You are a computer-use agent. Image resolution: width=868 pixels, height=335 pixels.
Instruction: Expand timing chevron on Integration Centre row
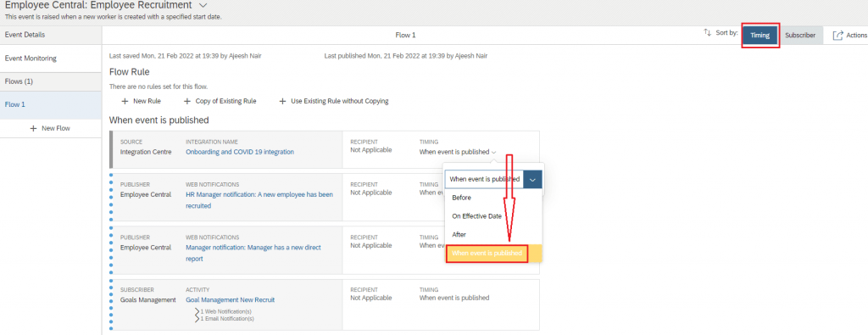pyautogui.click(x=493, y=153)
